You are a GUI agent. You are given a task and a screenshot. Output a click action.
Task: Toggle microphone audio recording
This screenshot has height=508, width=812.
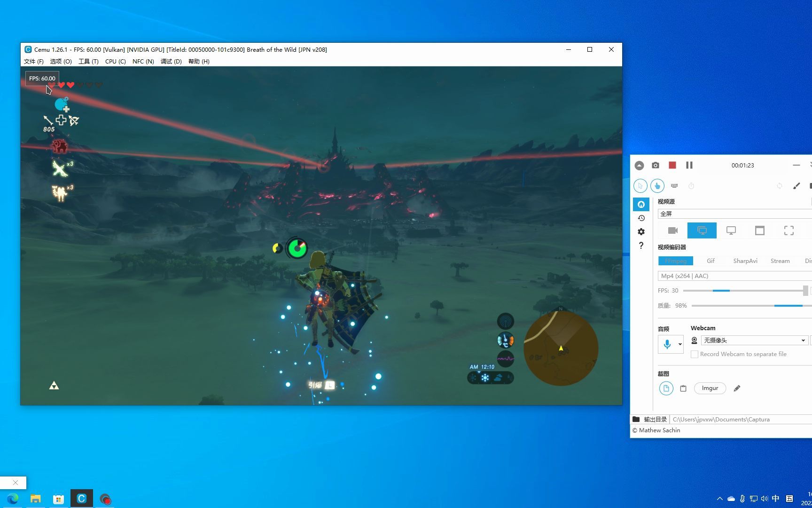667,344
